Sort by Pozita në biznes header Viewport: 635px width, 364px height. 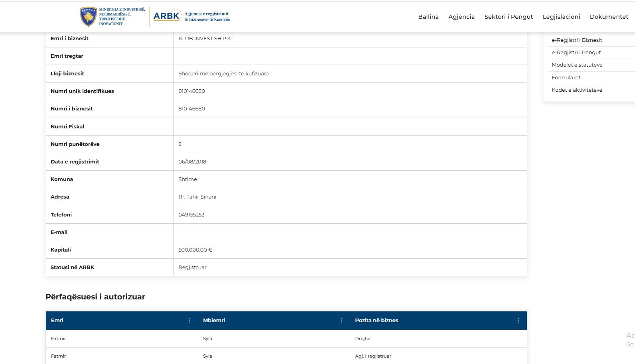(376, 321)
